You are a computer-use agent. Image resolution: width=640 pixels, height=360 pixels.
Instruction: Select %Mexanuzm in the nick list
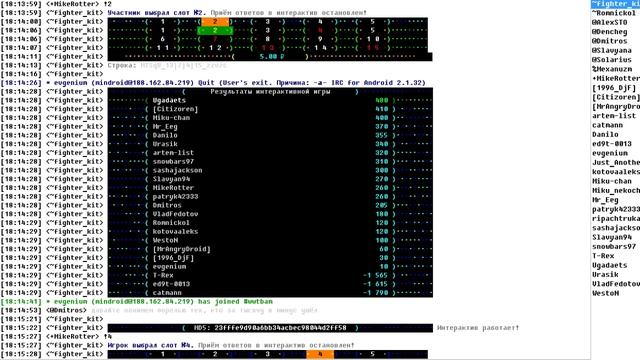click(x=611, y=69)
